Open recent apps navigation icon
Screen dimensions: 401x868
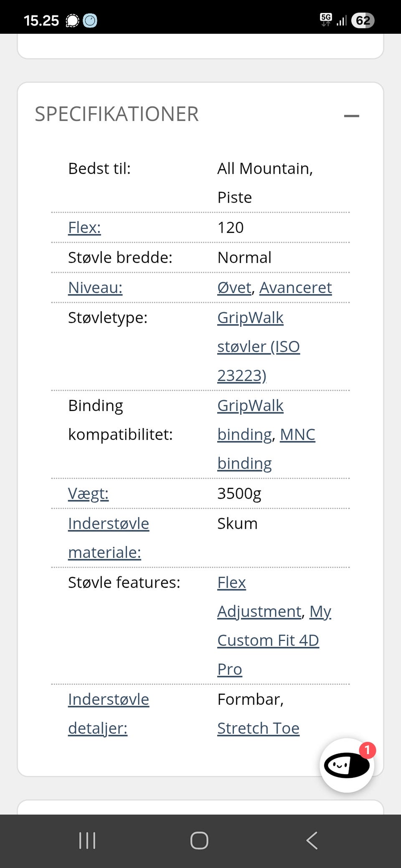tap(87, 840)
